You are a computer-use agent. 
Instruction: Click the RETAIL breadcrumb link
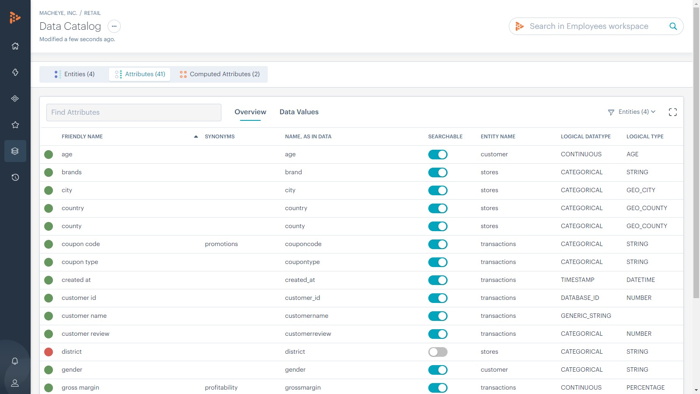click(x=92, y=13)
